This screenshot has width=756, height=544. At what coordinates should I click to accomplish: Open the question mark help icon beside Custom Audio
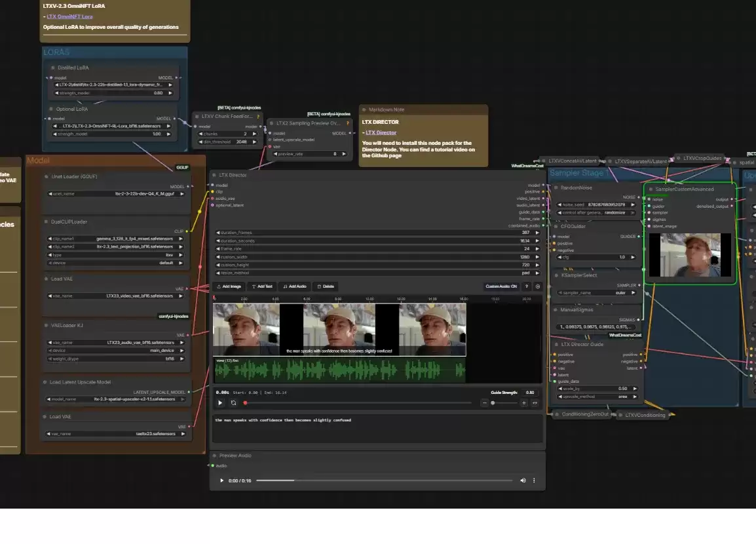coord(527,286)
